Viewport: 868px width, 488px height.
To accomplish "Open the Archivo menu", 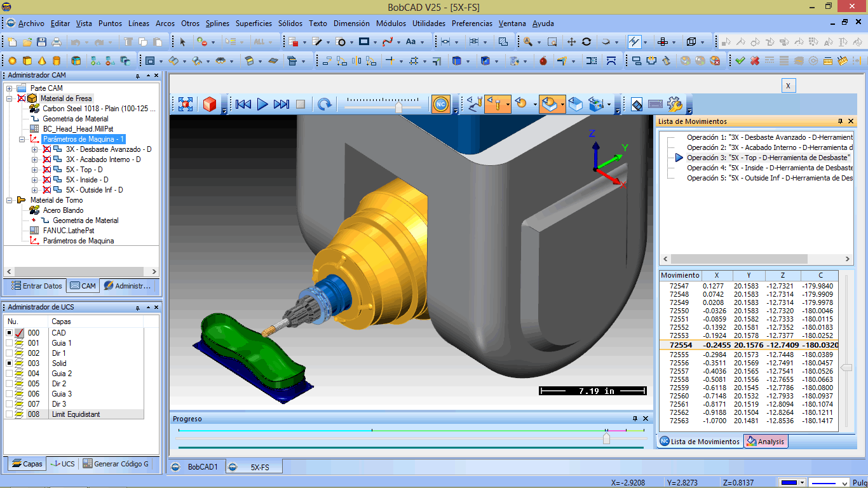I will (x=31, y=24).
